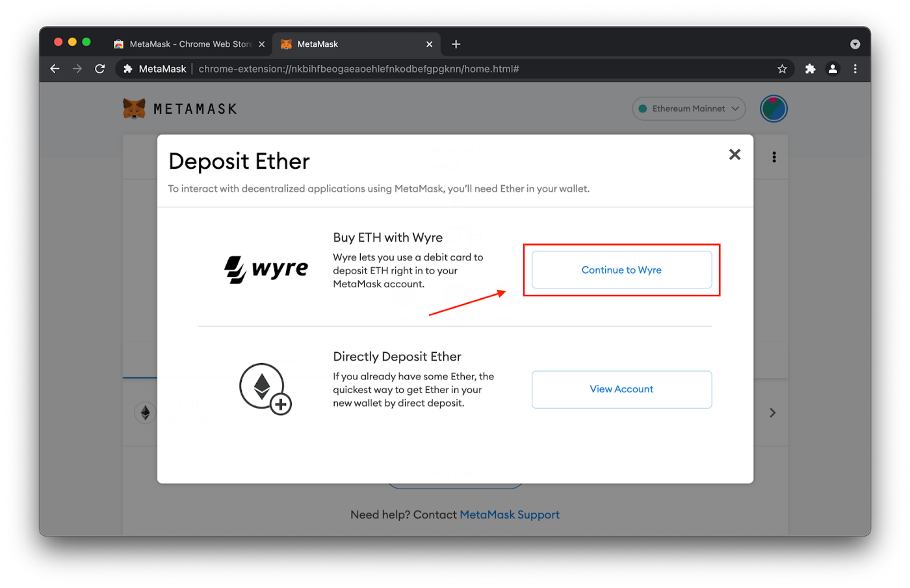Click the METAMASK wordmark text

[195, 109]
